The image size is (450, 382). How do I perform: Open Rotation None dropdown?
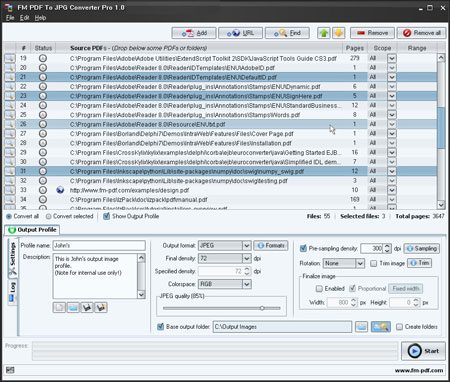360,263
